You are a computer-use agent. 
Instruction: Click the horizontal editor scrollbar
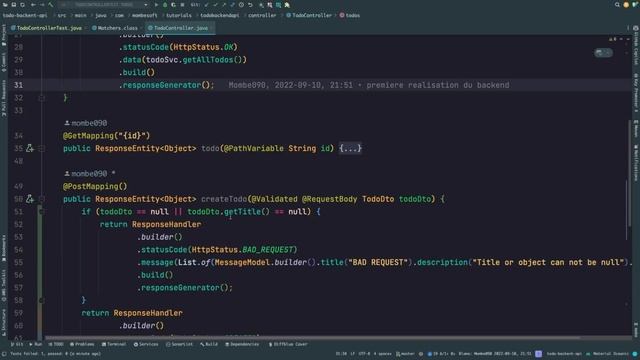click(x=312, y=338)
